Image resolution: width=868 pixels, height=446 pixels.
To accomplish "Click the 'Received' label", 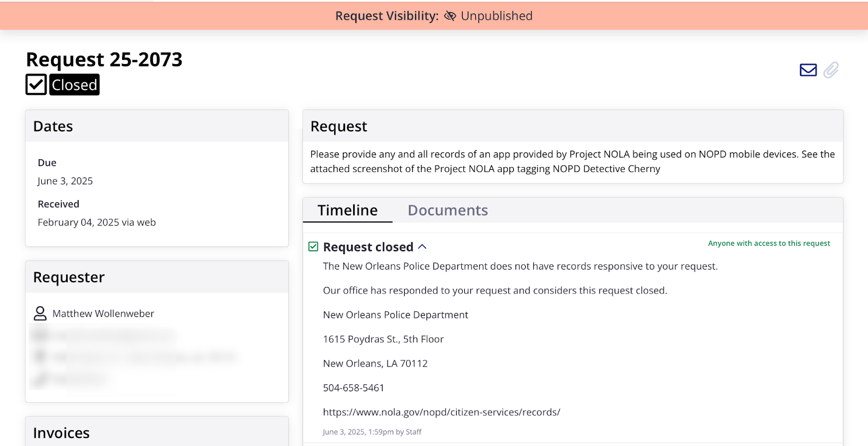I will 59,204.
